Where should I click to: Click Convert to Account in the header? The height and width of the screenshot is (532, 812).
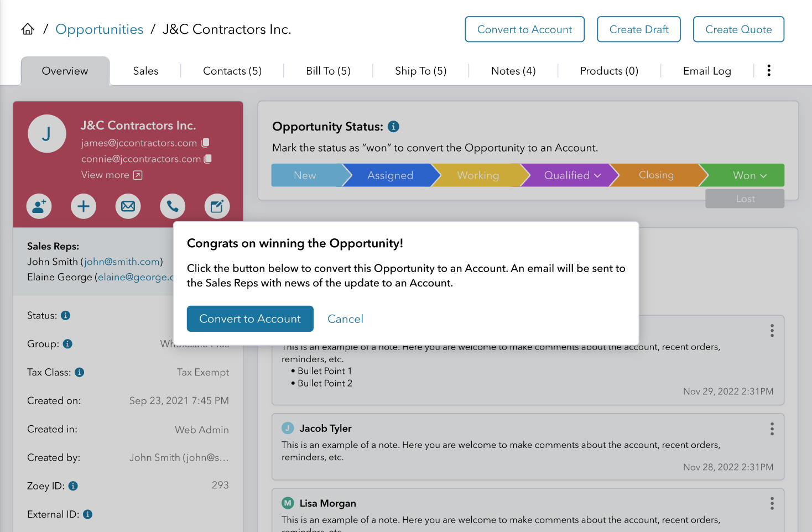[x=524, y=29]
